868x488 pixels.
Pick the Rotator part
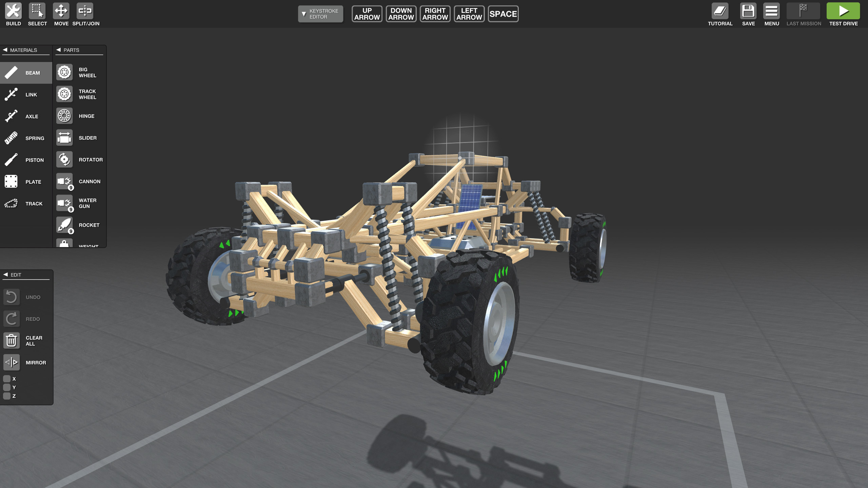click(x=80, y=159)
